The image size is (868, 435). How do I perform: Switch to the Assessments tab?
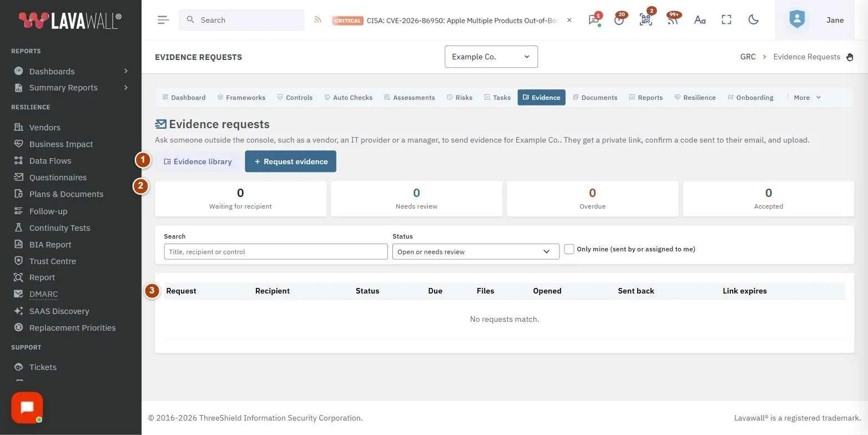pyautogui.click(x=410, y=97)
